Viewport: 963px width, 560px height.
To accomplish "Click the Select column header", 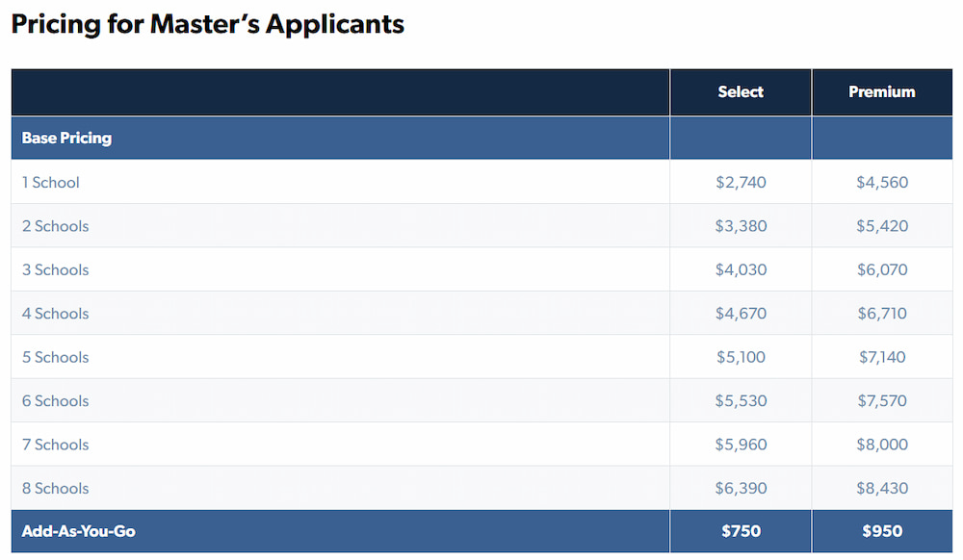I will click(741, 92).
